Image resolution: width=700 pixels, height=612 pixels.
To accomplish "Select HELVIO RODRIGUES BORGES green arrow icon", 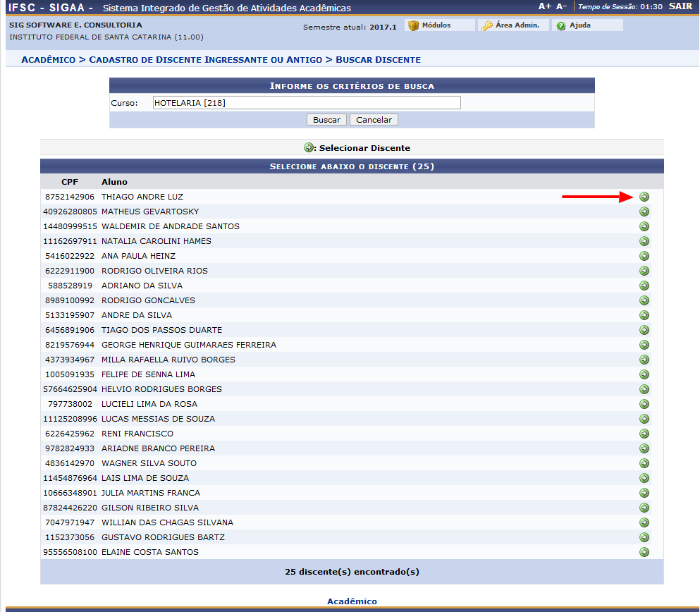I will [644, 389].
